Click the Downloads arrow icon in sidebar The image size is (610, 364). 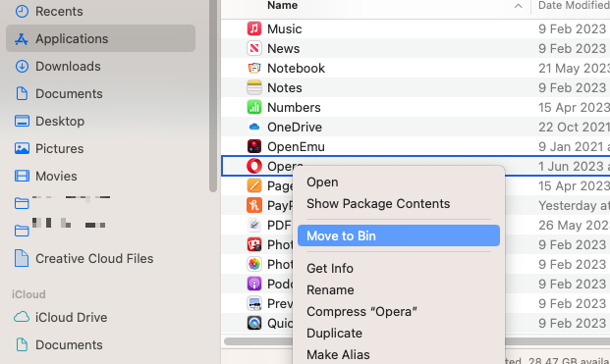click(22, 66)
